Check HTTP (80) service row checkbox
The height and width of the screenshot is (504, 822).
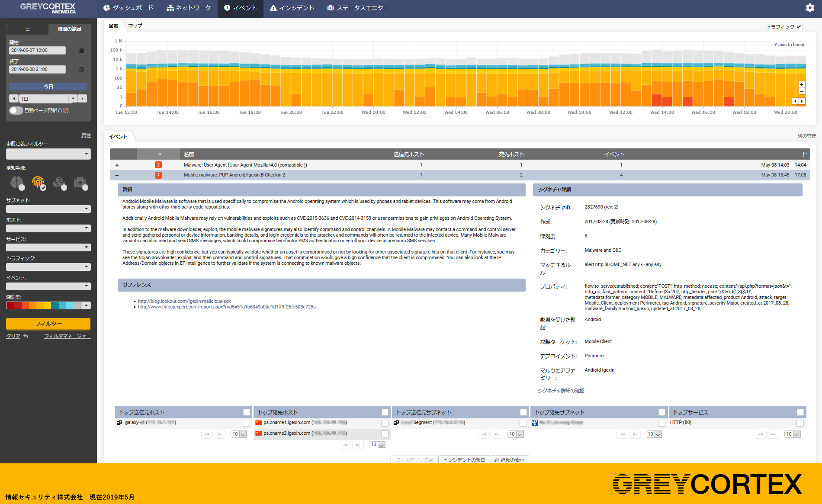800,423
